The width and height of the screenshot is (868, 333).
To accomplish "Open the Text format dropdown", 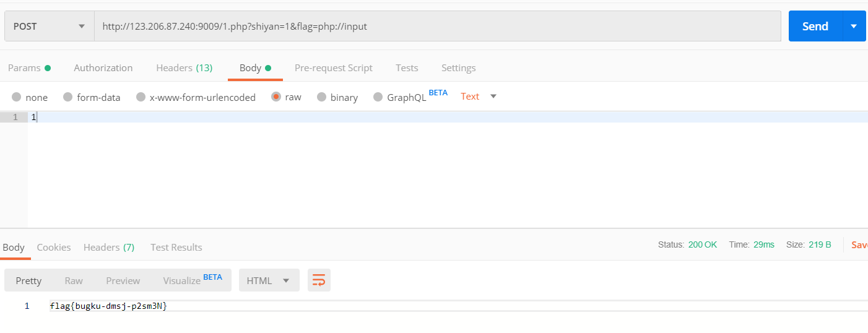I will [x=479, y=97].
